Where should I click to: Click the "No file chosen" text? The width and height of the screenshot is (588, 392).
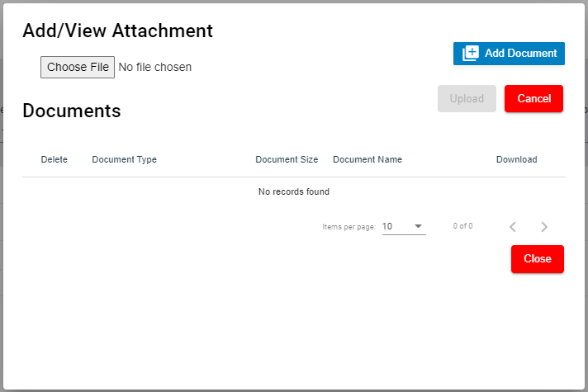155,68
